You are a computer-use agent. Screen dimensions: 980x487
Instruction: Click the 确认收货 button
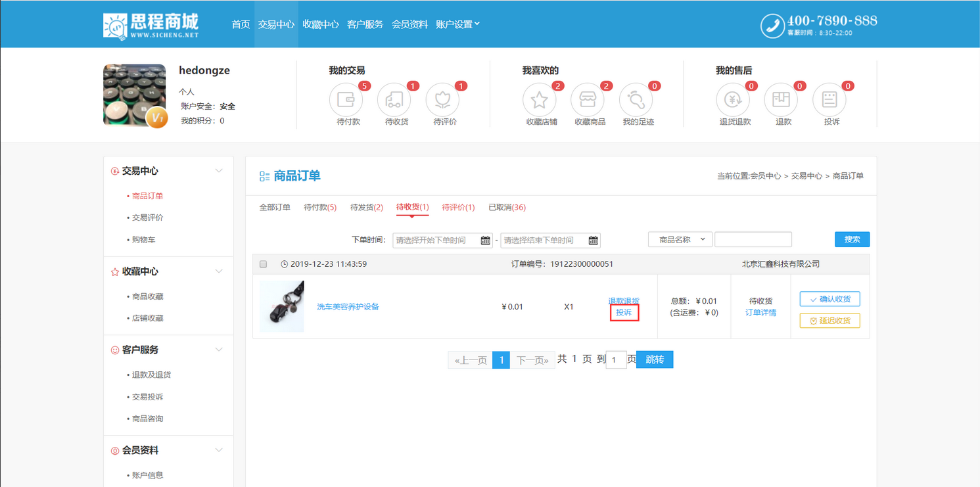click(829, 299)
